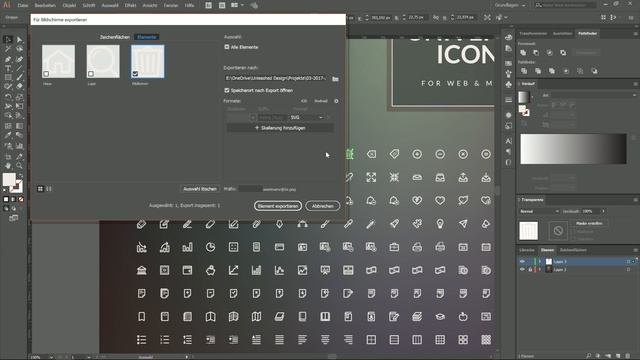The width and height of the screenshot is (640, 360).
Task: Click Merge pathfinder icon
Action: 552,71
